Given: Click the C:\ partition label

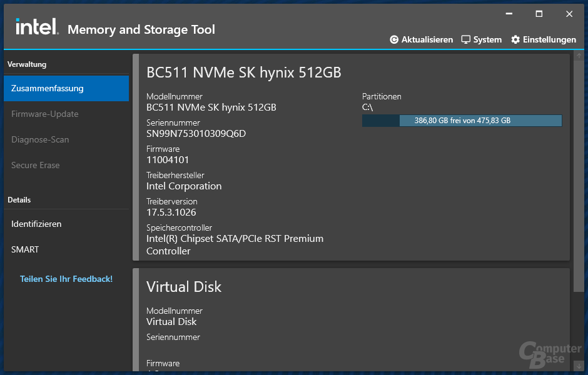Looking at the screenshot, I should 368,107.
